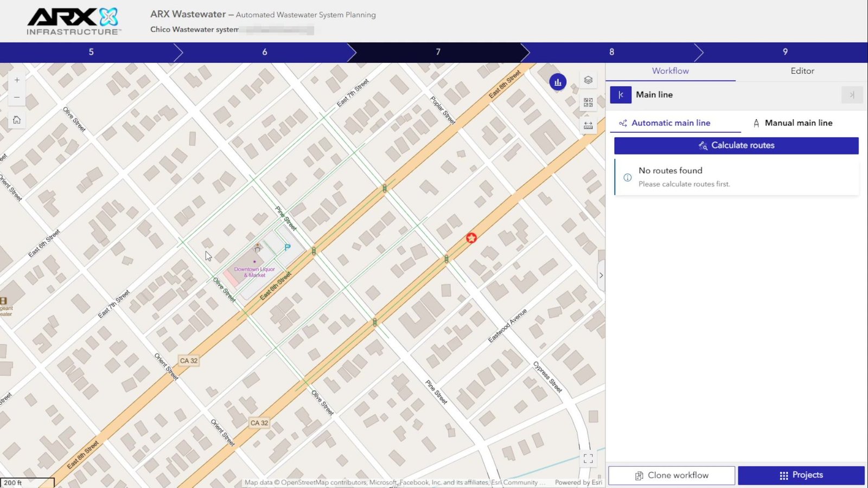Image resolution: width=868 pixels, height=488 pixels.
Task: Enter fullscreen map view
Action: pyautogui.click(x=588, y=458)
